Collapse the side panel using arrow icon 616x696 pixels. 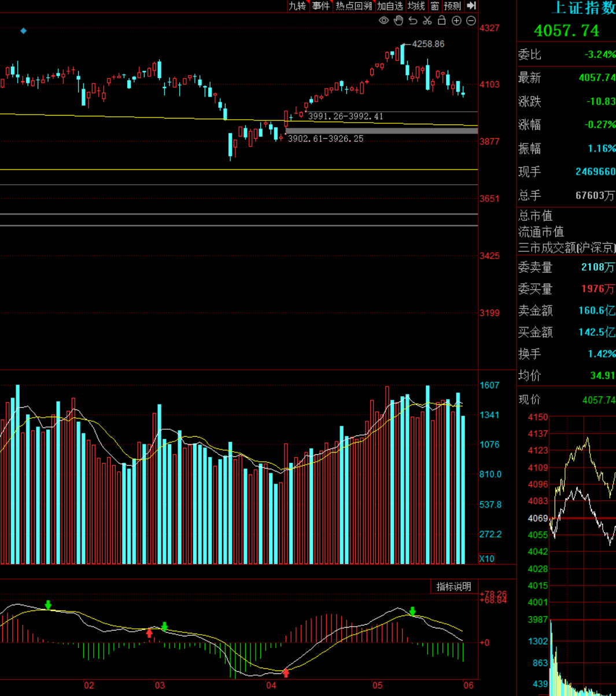[x=471, y=6]
